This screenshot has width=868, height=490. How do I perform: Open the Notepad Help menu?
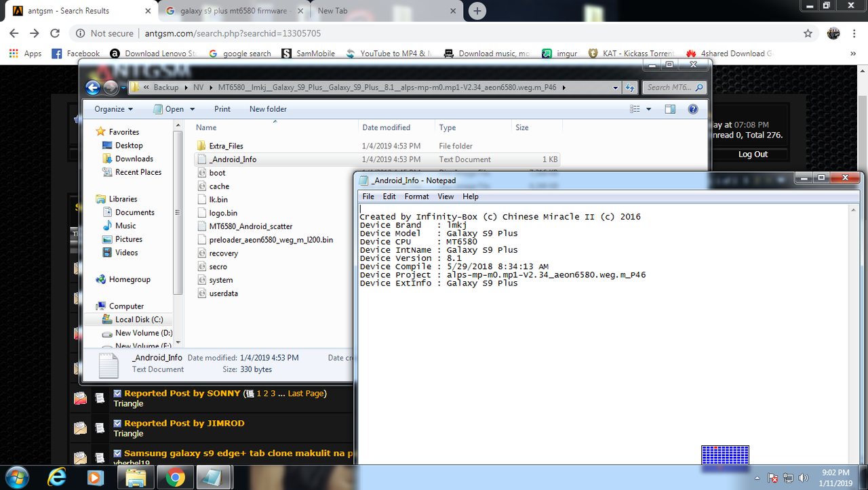coord(471,197)
